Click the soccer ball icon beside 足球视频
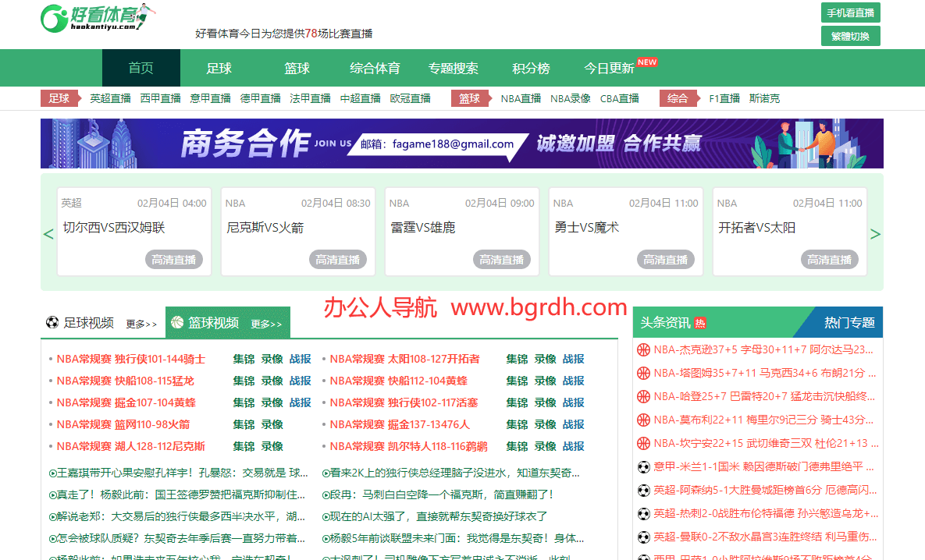The height and width of the screenshot is (560, 925). pos(52,322)
